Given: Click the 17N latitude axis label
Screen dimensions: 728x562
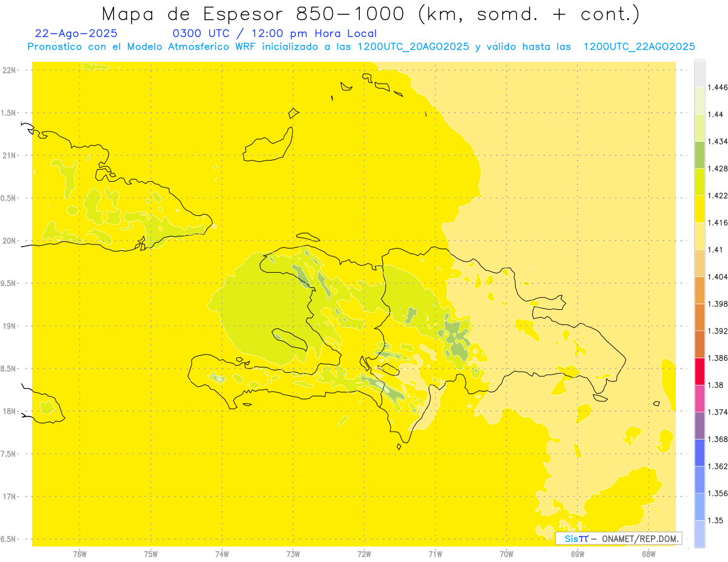Looking at the screenshot, I should 10,497.
